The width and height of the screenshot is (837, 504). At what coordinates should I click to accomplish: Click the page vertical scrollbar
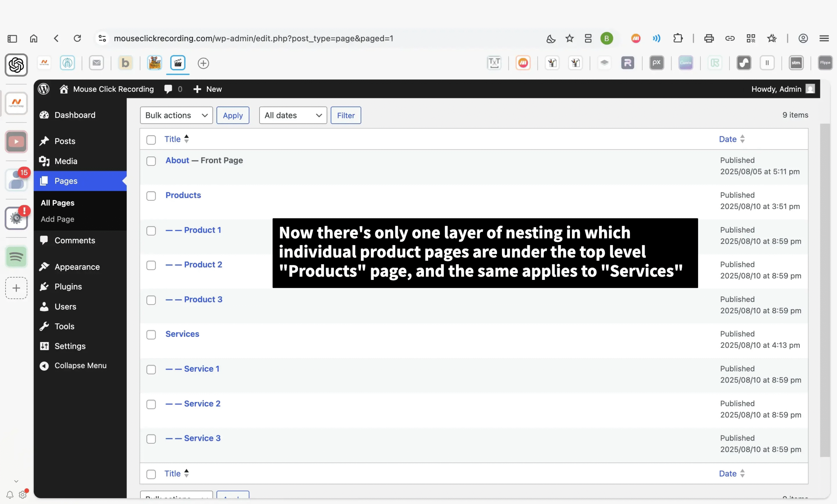pos(825,290)
